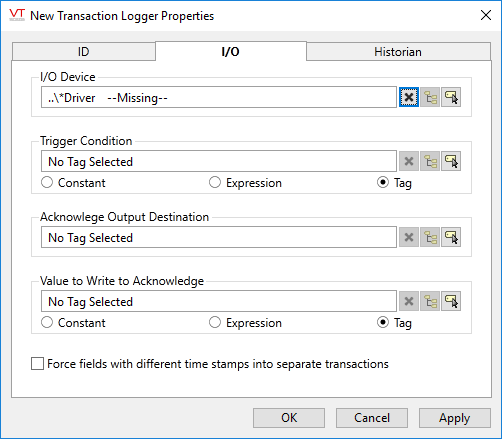This screenshot has width=502, height=439.
Task: Click the I/O Device driver field
Action: coord(219,97)
